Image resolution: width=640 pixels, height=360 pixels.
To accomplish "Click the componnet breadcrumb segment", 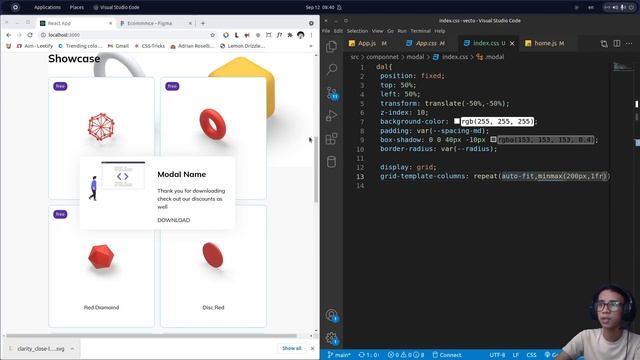I will (382, 57).
